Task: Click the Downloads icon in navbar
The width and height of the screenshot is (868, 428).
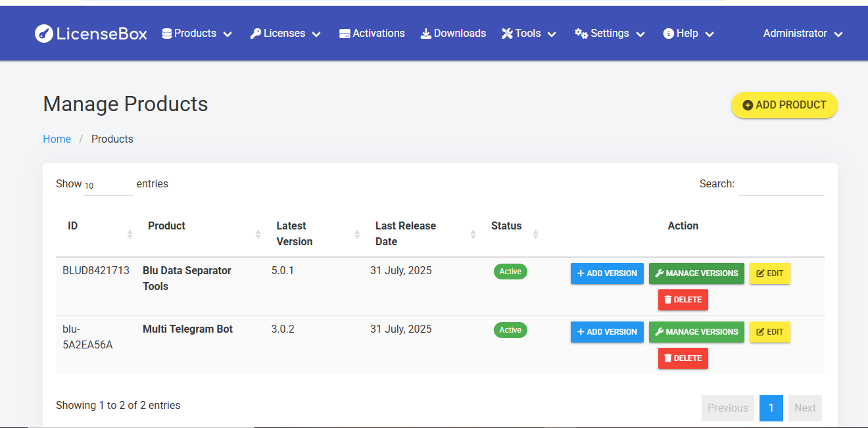Action: click(x=426, y=34)
